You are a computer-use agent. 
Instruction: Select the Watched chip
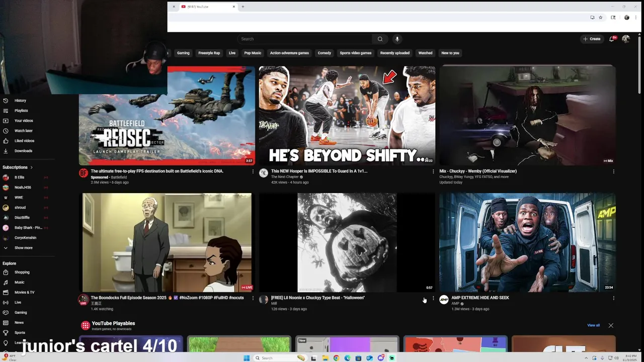coord(425,53)
